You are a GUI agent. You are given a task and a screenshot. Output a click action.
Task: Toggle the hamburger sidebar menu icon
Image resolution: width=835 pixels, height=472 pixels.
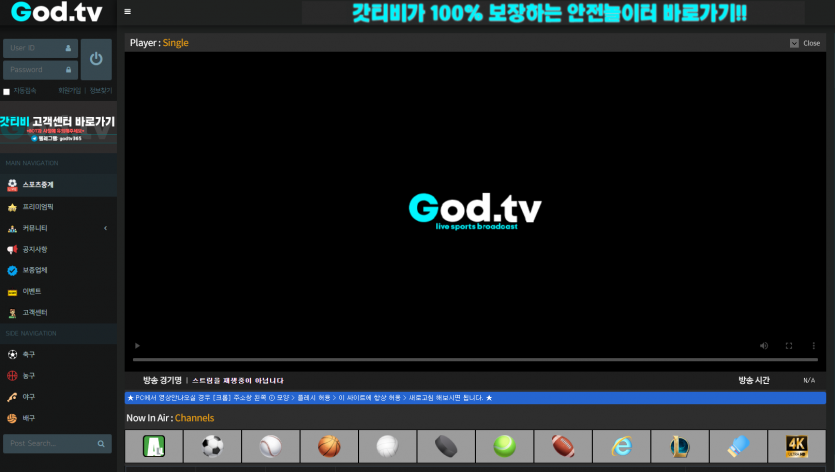127,12
